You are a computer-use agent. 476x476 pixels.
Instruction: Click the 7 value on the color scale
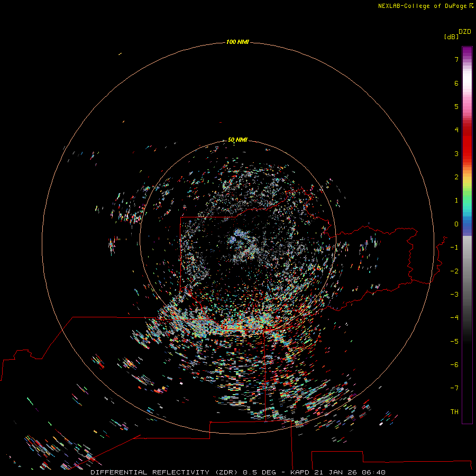coord(456,59)
